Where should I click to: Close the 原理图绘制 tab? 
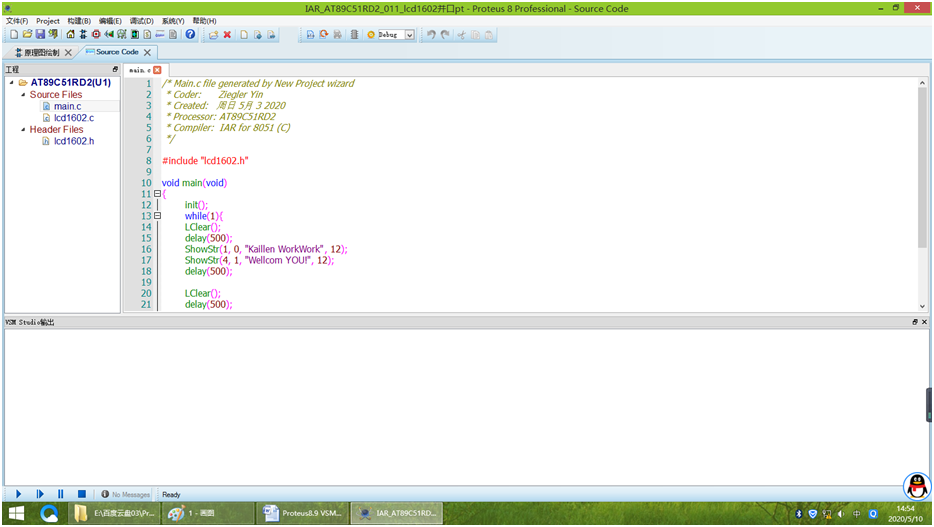click(x=69, y=52)
